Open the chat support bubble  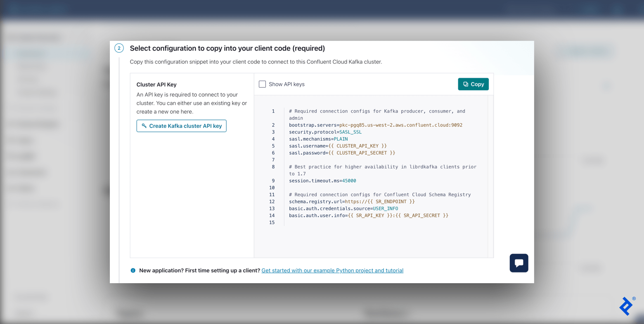pyautogui.click(x=519, y=263)
